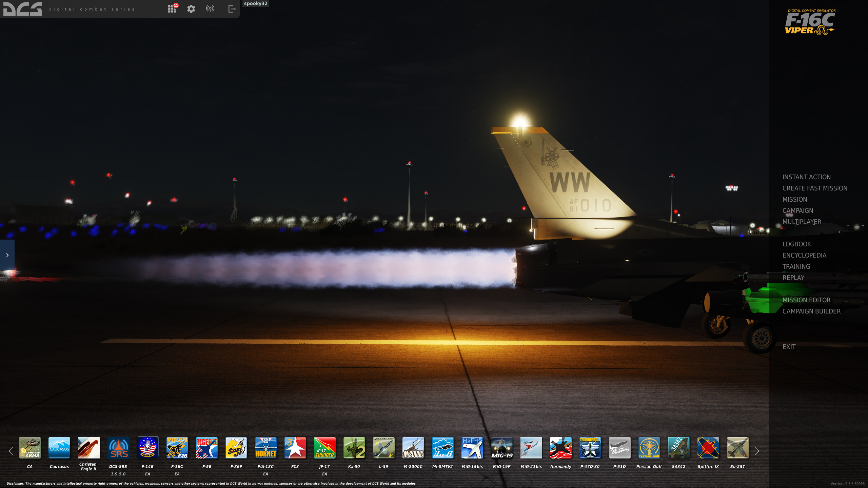The width and height of the screenshot is (868, 488).
Task: Open the settings gear icon
Action: point(191,9)
